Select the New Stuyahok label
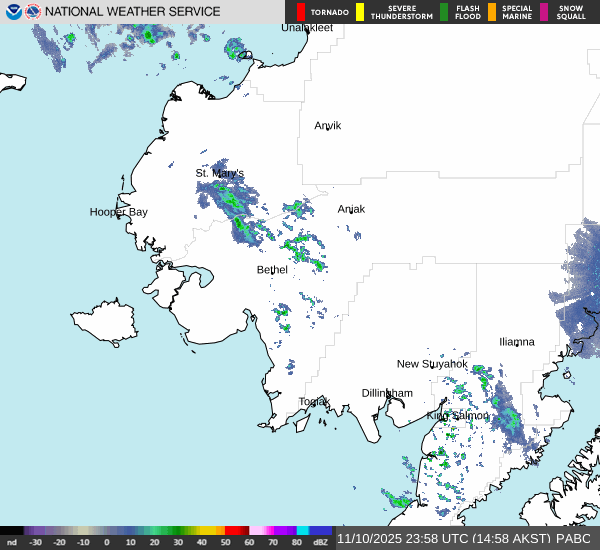The image size is (600, 550). pos(432,364)
